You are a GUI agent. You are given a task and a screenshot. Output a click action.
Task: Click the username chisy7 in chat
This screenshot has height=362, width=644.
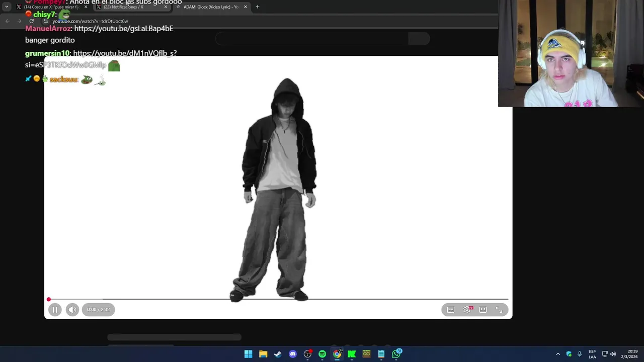coord(44,15)
